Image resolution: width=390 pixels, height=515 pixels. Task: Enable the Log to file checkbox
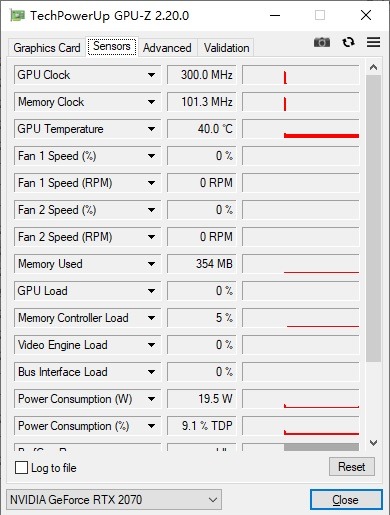point(21,467)
